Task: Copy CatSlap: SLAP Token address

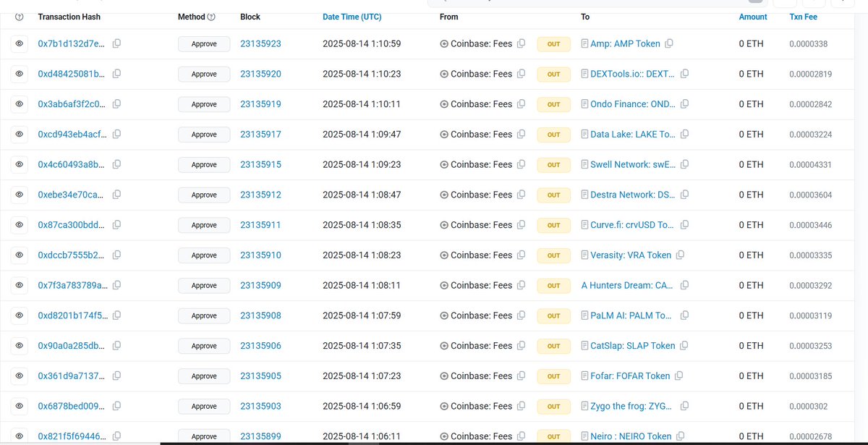Action: coord(684,346)
